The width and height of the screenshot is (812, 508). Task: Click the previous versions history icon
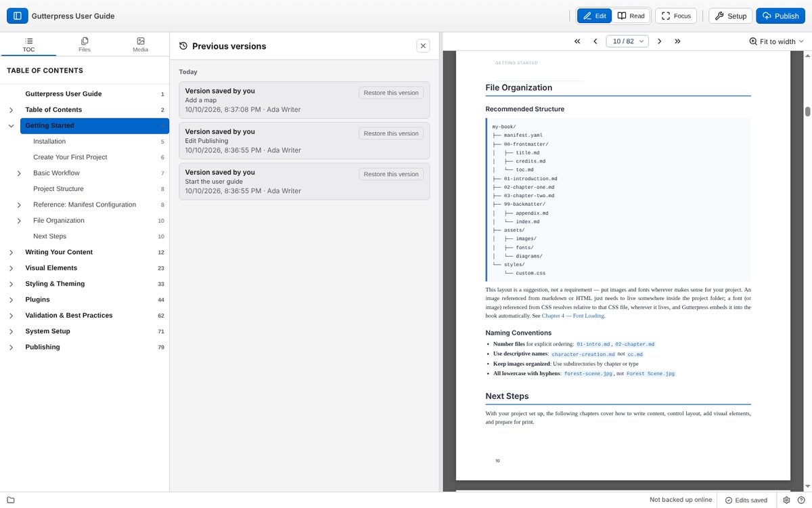click(x=183, y=46)
